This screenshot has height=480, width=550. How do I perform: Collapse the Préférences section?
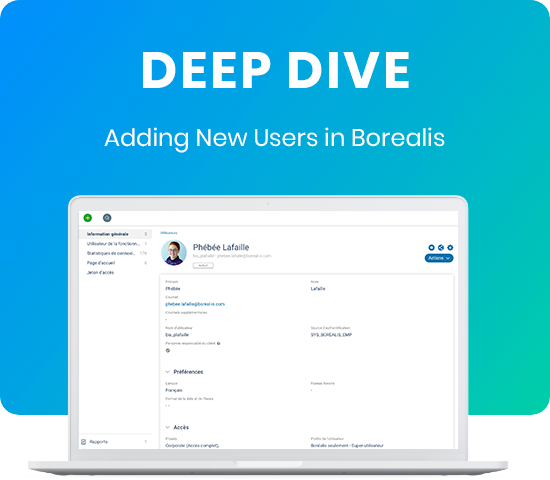click(x=168, y=372)
